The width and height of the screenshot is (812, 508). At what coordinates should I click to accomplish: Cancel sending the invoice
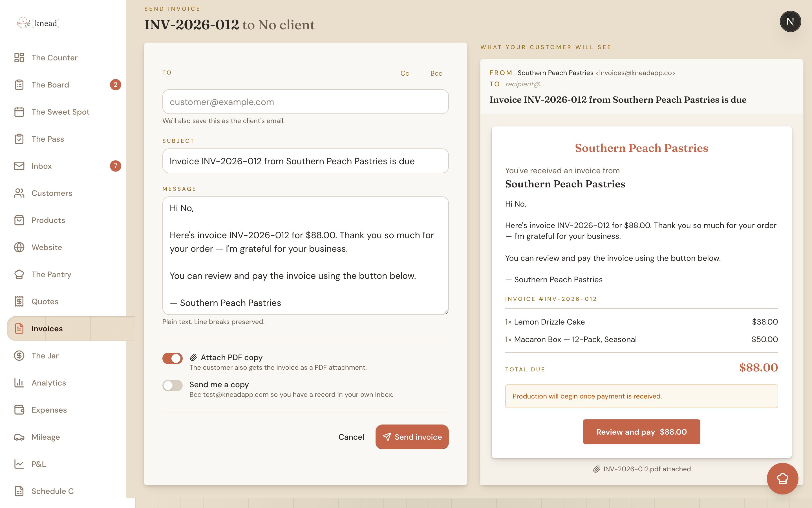tap(351, 437)
